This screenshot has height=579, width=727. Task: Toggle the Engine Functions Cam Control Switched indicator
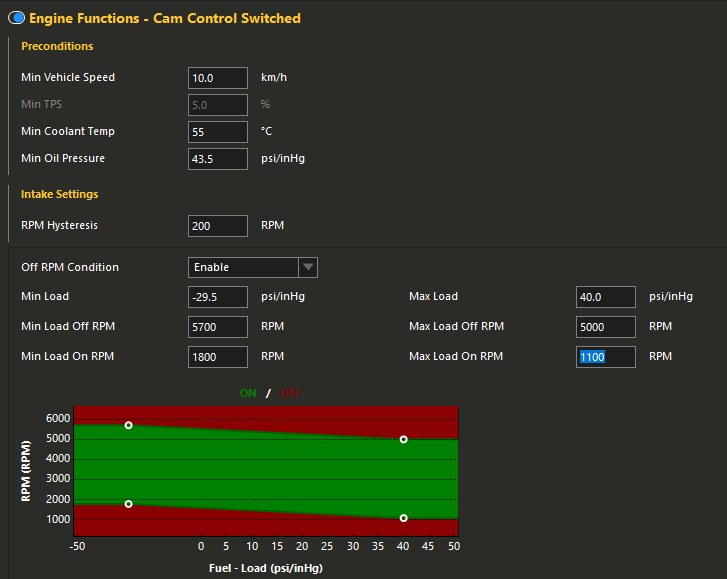[x=17, y=18]
